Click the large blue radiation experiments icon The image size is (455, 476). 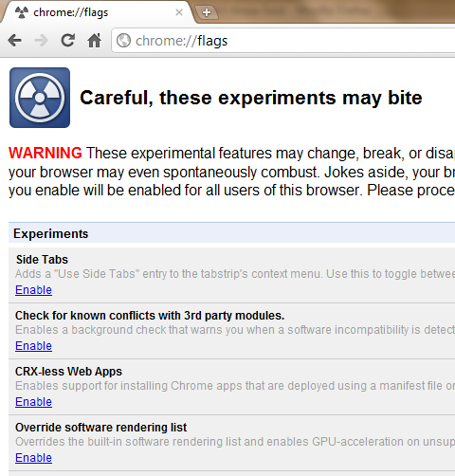[x=40, y=98]
